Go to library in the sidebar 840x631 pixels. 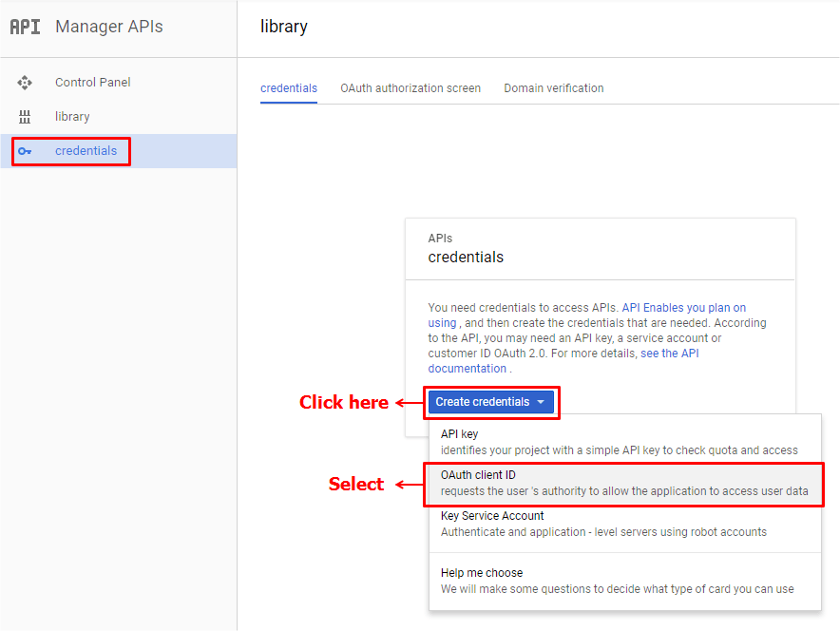point(72,117)
